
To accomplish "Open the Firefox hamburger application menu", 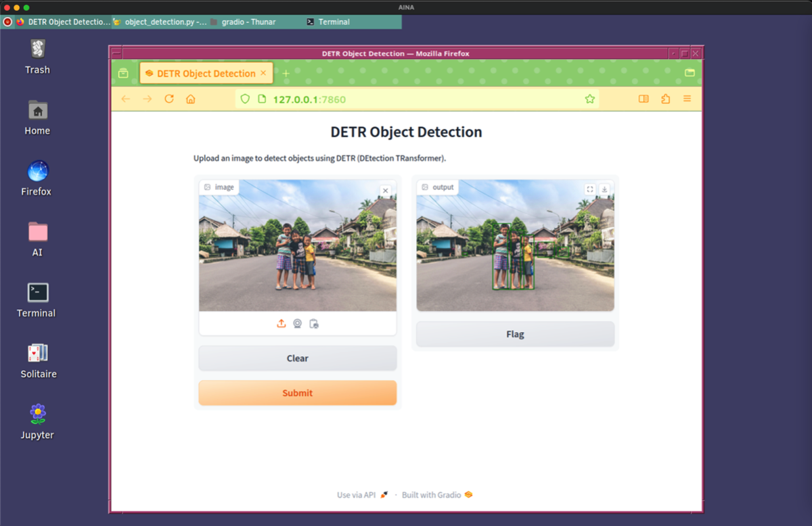I will tap(687, 99).
